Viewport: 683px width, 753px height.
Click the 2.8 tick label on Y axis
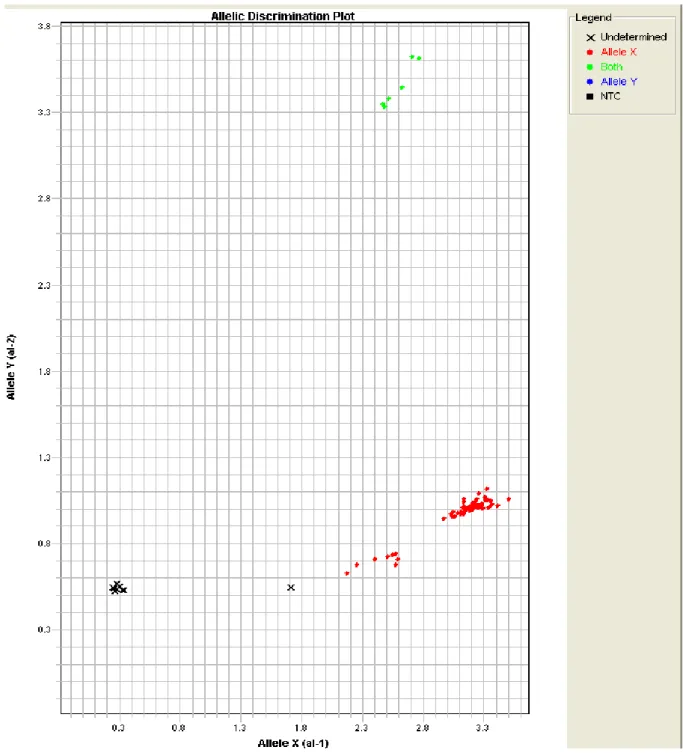click(44, 198)
